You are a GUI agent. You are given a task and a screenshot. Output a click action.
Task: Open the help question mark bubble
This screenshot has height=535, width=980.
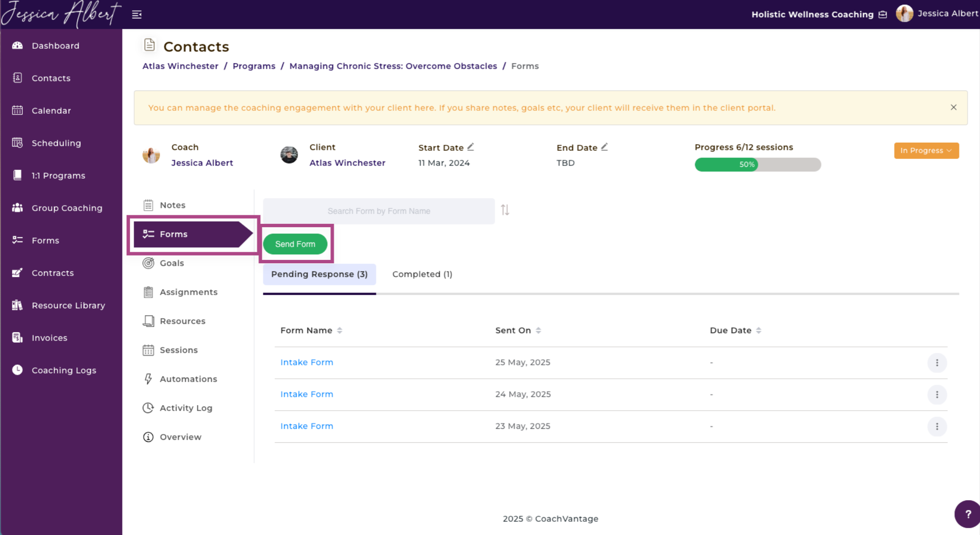coord(968,514)
